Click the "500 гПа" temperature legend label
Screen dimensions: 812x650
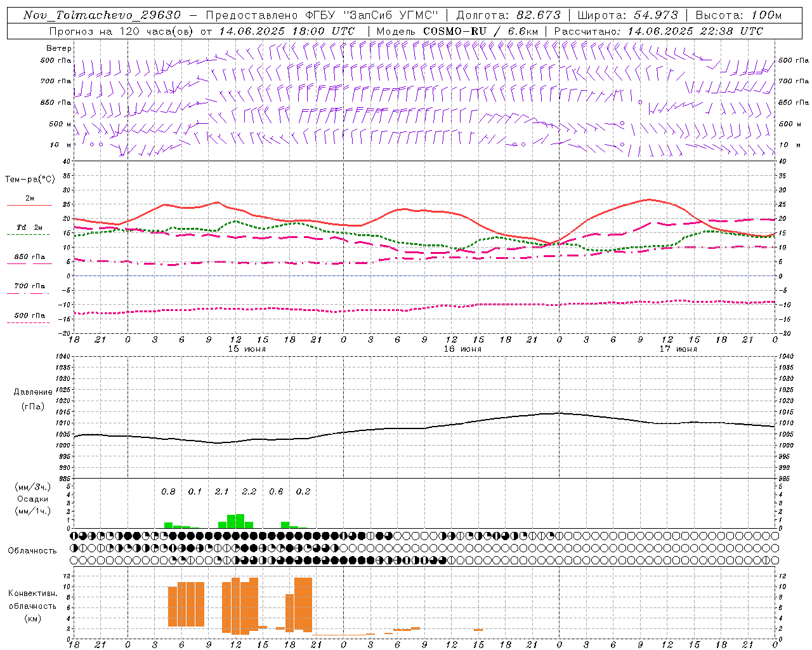(x=30, y=315)
